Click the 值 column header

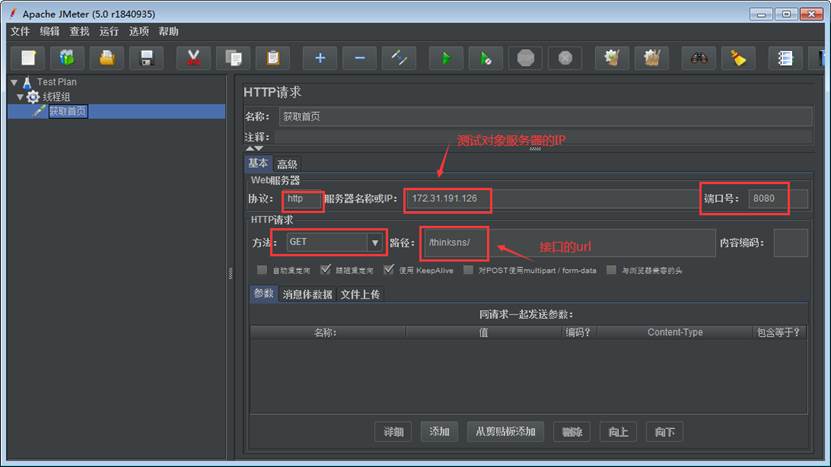483,332
